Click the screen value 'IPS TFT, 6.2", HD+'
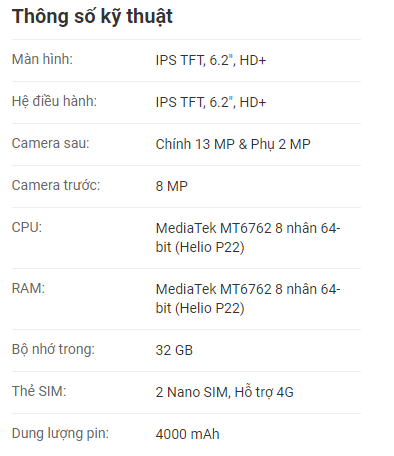The width and height of the screenshot is (394, 456). (211, 60)
